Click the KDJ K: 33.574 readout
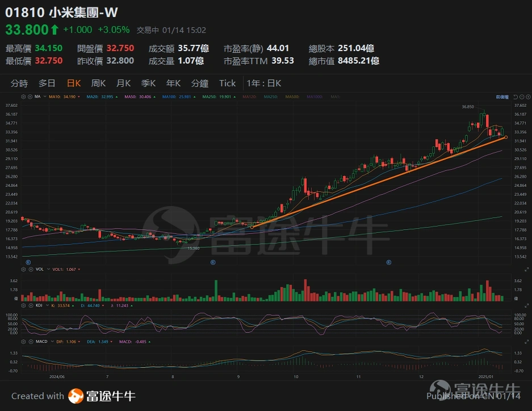 [x=62, y=305]
